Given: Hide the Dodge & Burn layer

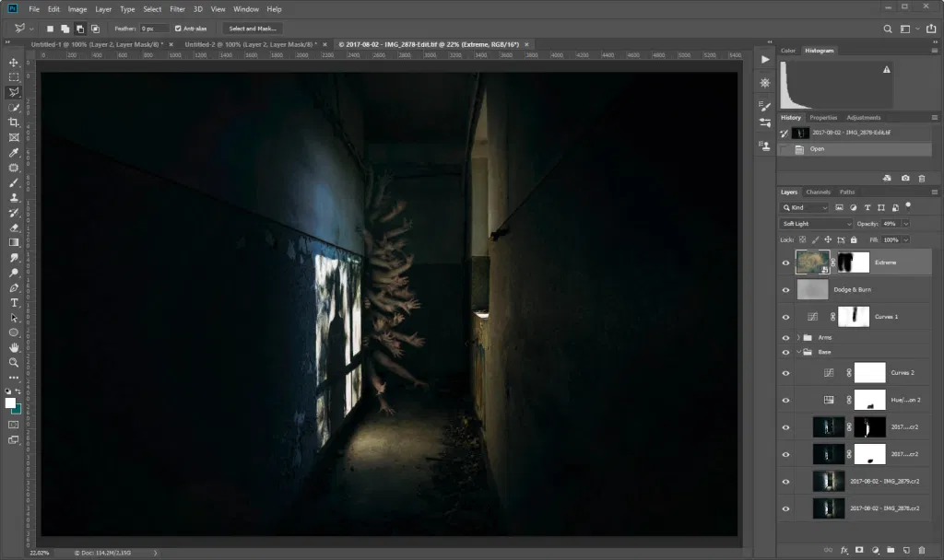Looking at the screenshot, I should coord(785,290).
